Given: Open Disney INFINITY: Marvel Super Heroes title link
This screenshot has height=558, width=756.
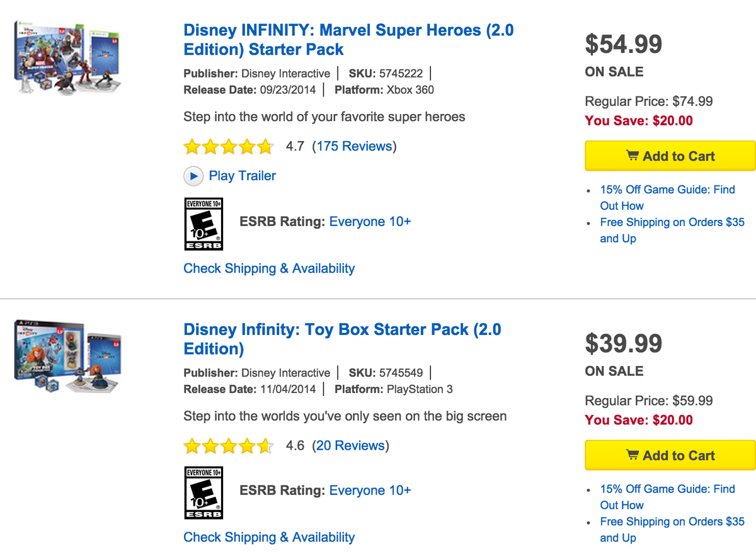Looking at the screenshot, I should click(x=348, y=40).
